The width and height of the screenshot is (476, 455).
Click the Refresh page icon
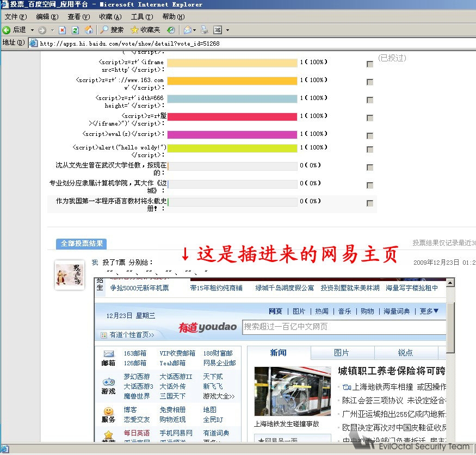tap(75, 30)
